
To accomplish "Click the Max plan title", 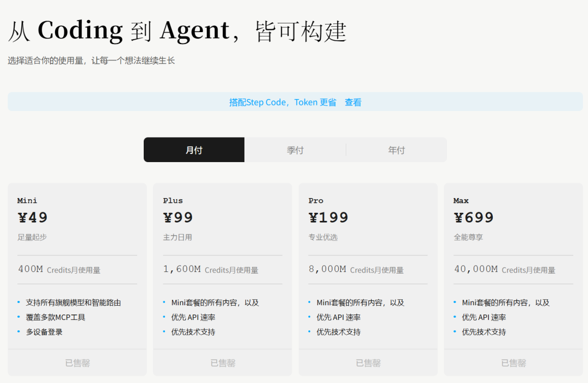I will click(461, 201).
